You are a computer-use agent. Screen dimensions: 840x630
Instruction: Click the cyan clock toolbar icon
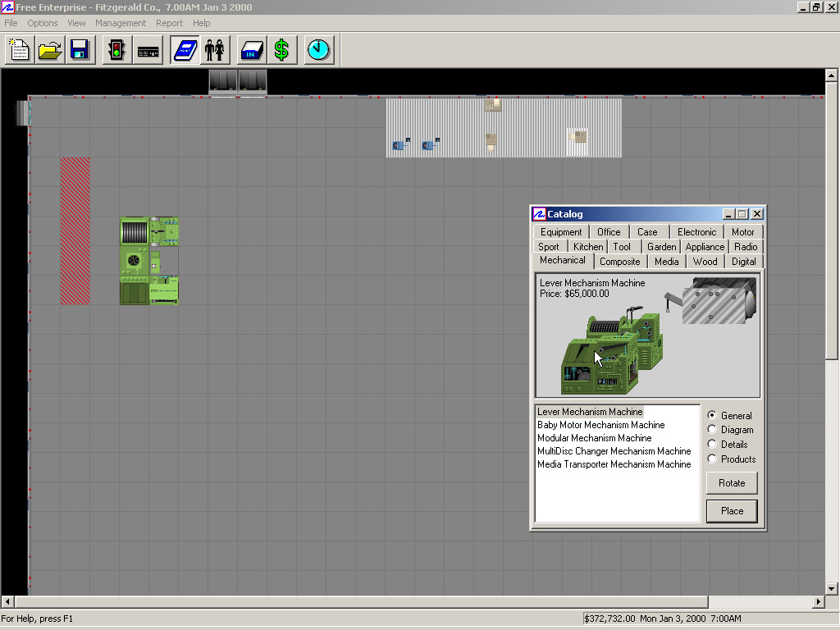coord(318,50)
